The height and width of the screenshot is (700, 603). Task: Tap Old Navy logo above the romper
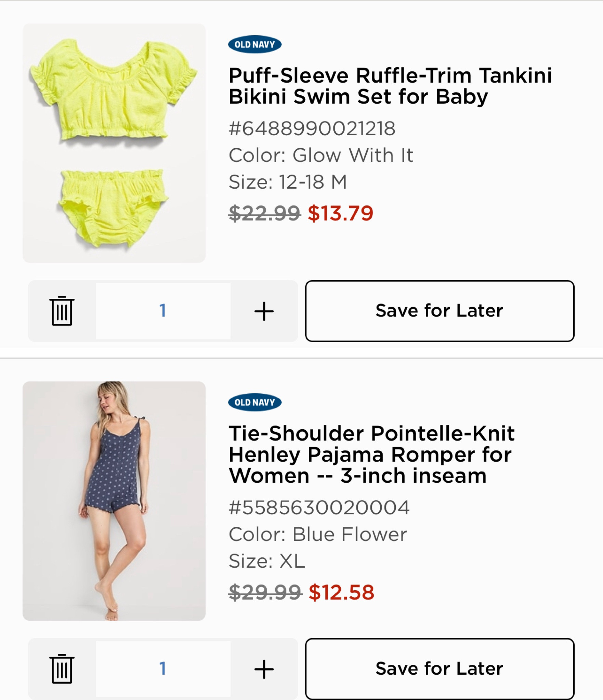[255, 402]
